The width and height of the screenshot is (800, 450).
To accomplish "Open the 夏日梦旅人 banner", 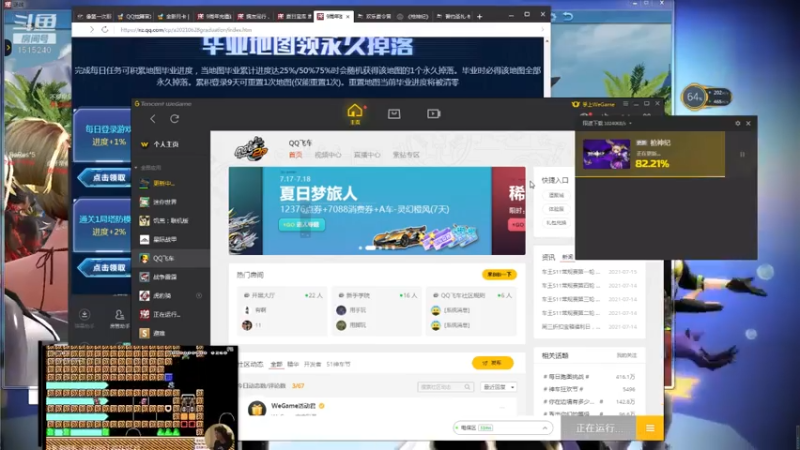I will [377, 211].
